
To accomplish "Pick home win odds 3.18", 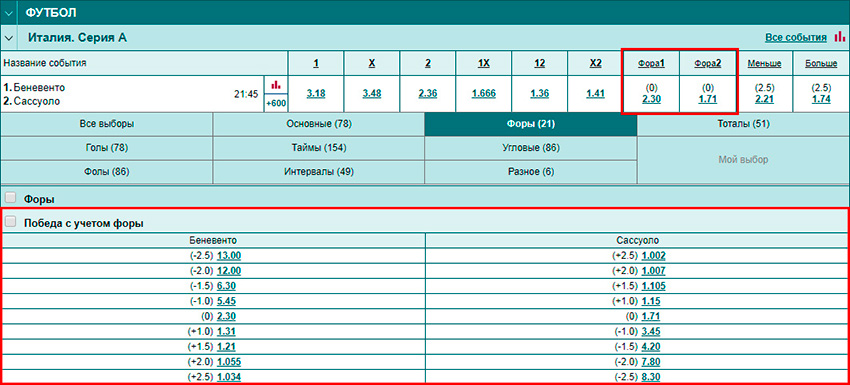I will click(x=316, y=93).
